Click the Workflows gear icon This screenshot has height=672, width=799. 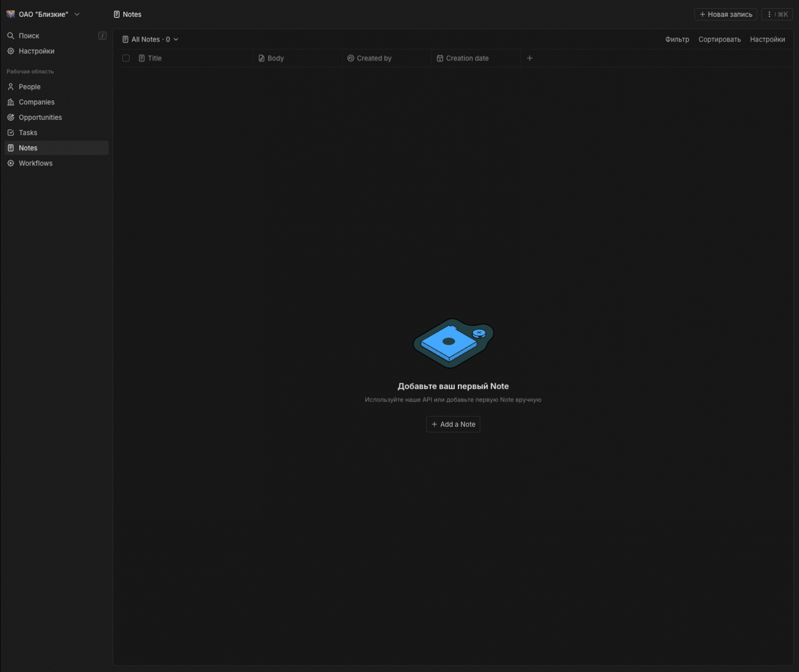11,163
